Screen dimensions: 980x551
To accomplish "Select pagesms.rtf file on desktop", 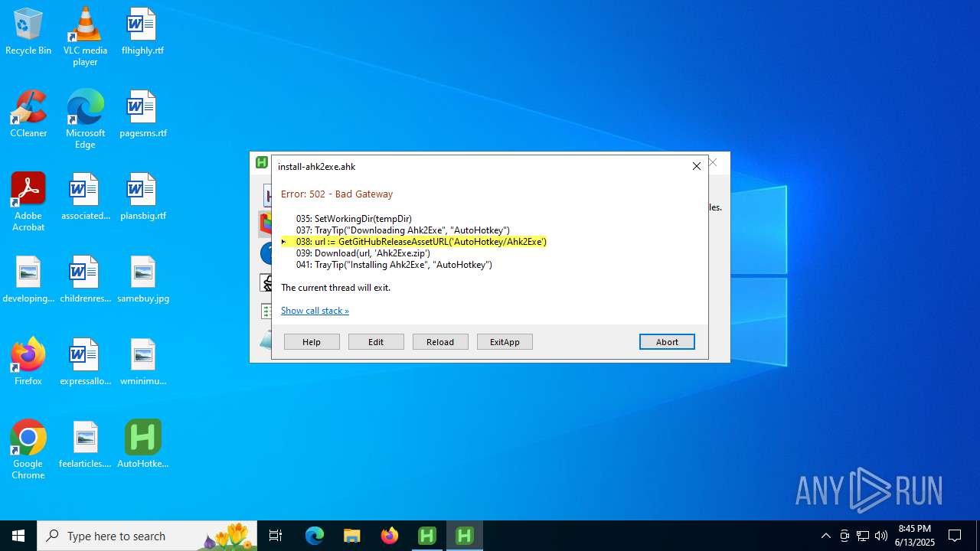I will coord(142,115).
